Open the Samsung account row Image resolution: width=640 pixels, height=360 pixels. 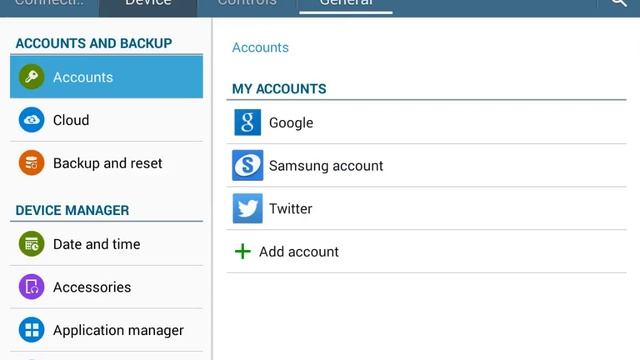coord(427,165)
